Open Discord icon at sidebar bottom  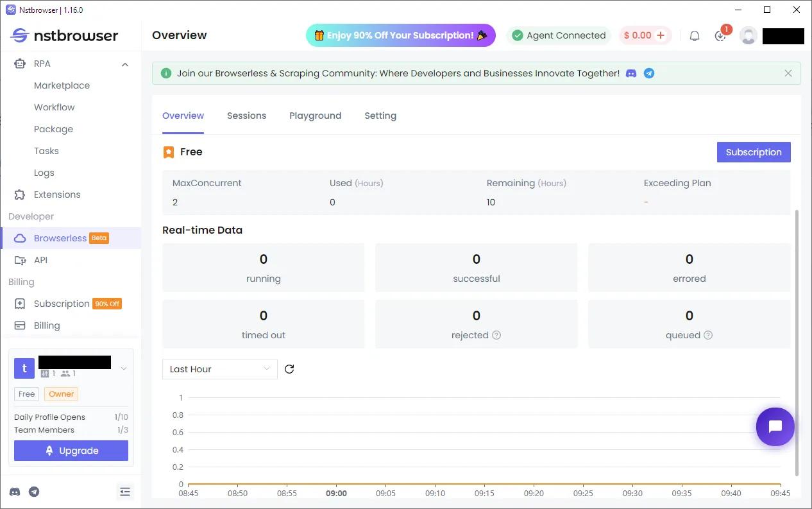click(x=15, y=492)
